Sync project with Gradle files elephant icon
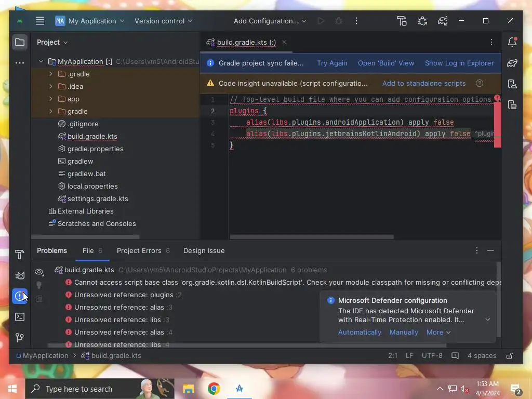The width and height of the screenshot is (532, 399). pos(443,21)
